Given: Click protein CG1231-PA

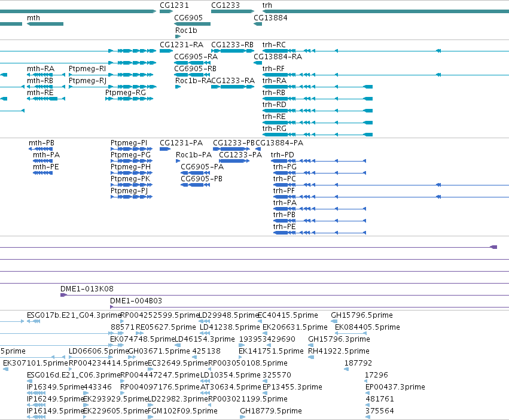Looking at the screenshot, I should click(165, 149).
